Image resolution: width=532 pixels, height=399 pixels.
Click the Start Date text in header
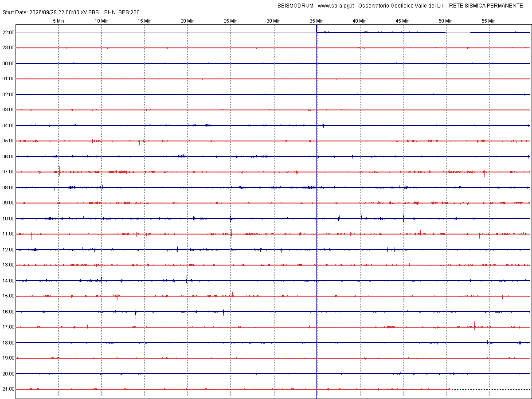point(15,12)
